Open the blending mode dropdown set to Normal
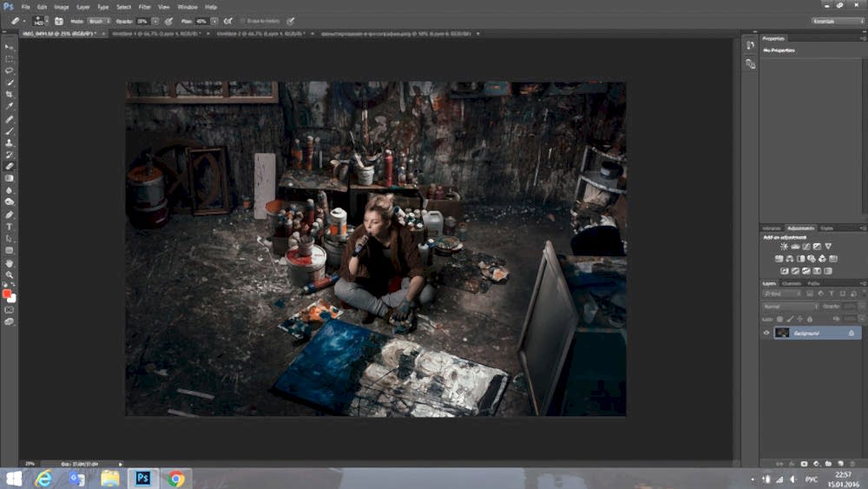 pyautogui.click(x=790, y=307)
